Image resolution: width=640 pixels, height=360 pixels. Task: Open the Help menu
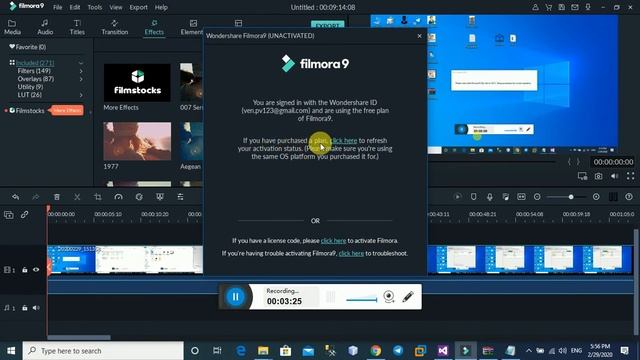161,7
